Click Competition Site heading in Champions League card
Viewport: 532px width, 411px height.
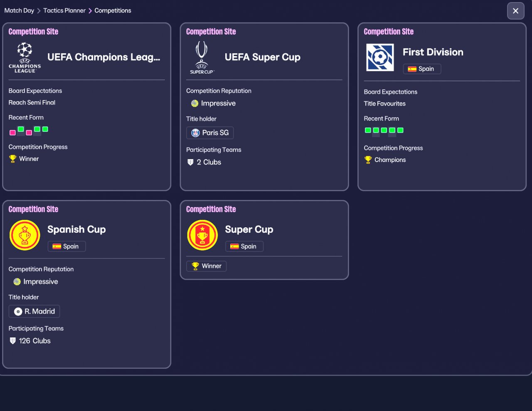[33, 32]
